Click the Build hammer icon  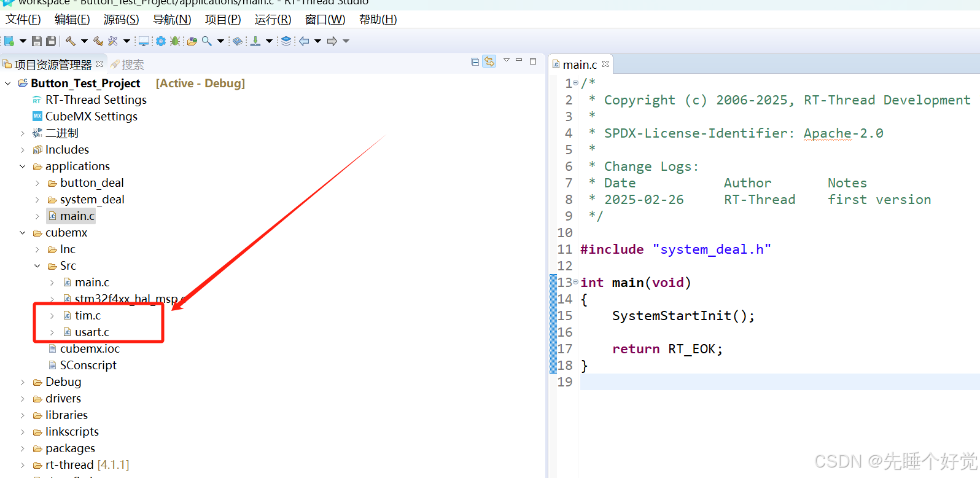(71, 41)
